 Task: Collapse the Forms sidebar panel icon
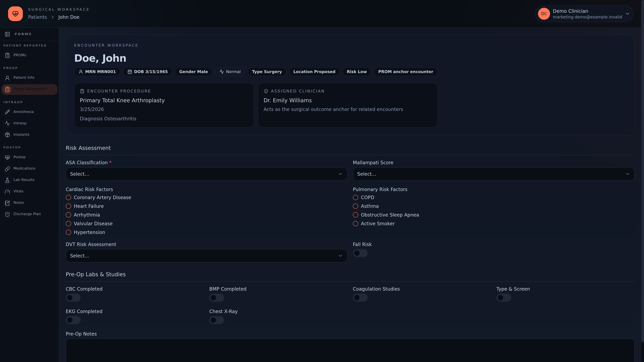(x=8, y=34)
